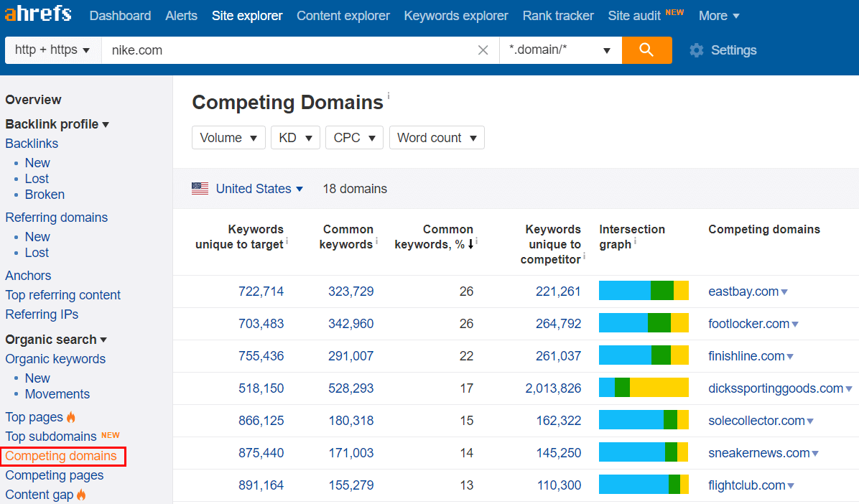Open the Word count filter
Viewport: 859px width, 504px height.
click(437, 138)
